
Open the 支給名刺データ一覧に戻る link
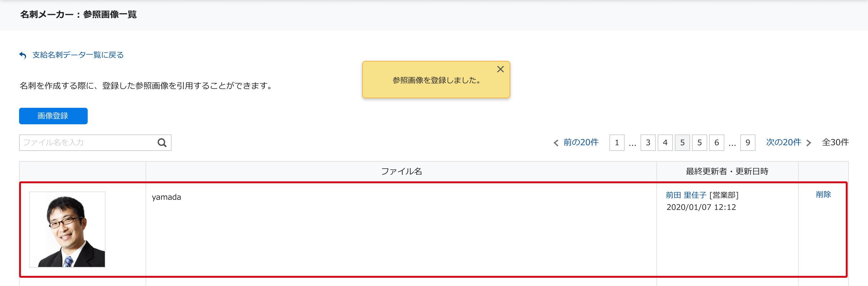[78, 55]
